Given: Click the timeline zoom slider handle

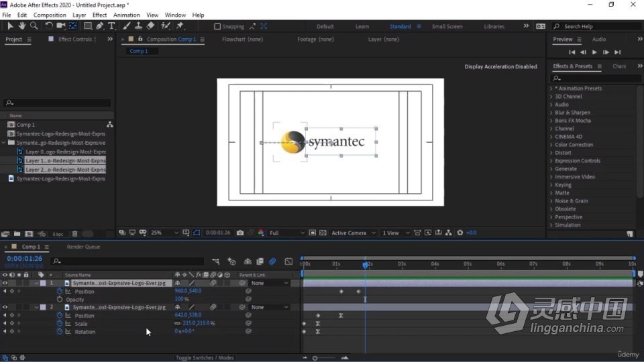Looking at the screenshot, I should click(315, 358).
